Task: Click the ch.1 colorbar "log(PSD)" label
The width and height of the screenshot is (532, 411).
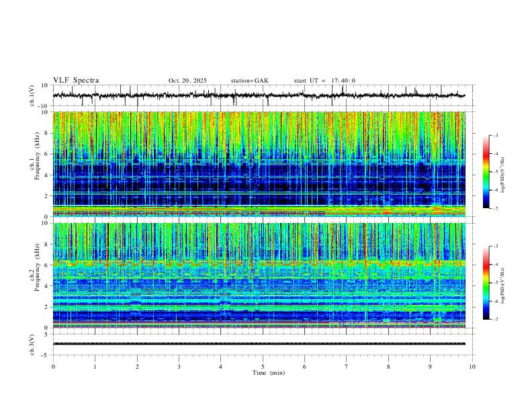Action: point(503,174)
